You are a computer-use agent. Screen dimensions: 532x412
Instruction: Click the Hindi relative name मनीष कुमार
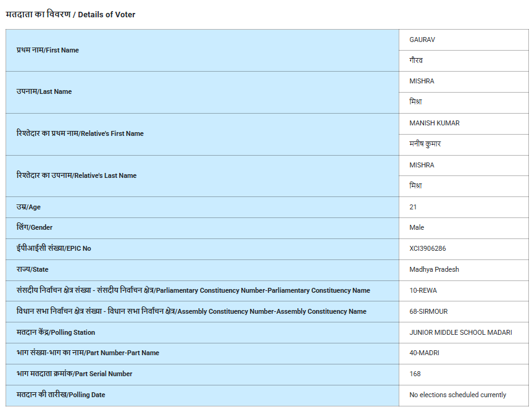point(425,144)
